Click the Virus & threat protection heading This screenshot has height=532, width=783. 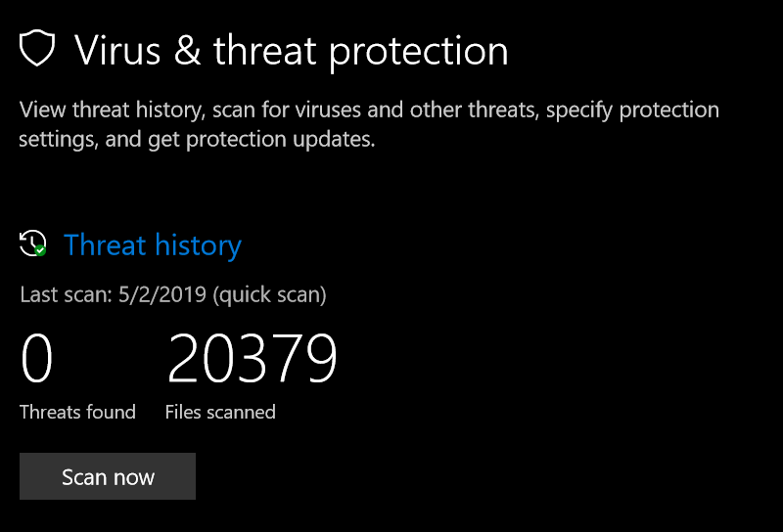[x=292, y=50]
